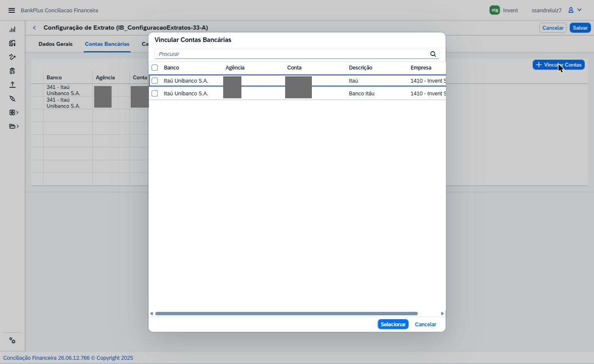Open the gears settings icon at sidebar bottom
The image size is (594, 364).
pyautogui.click(x=12, y=341)
